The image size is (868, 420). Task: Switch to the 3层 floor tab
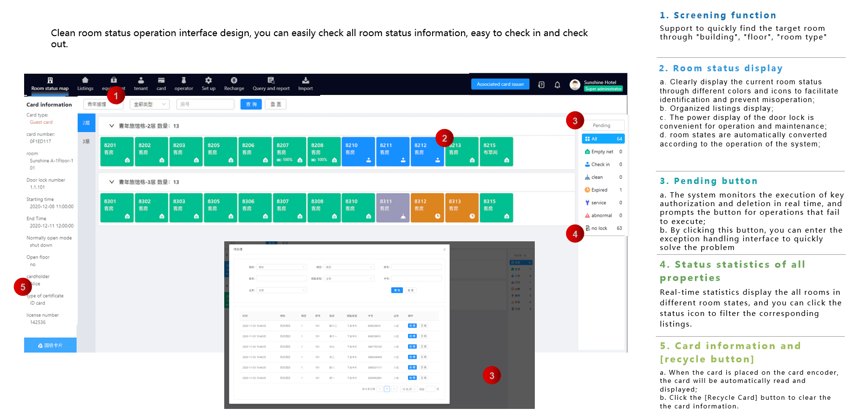pos(86,142)
